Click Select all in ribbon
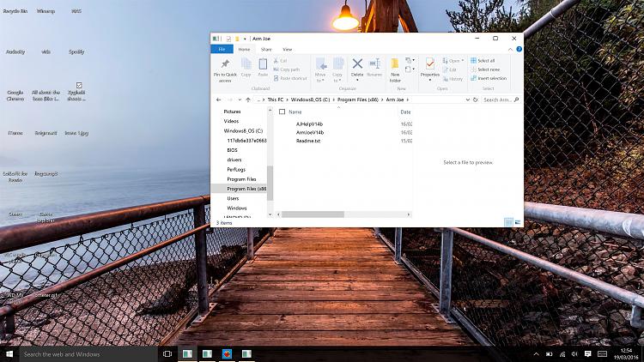This screenshot has height=362, width=644. click(x=483, y=61)
